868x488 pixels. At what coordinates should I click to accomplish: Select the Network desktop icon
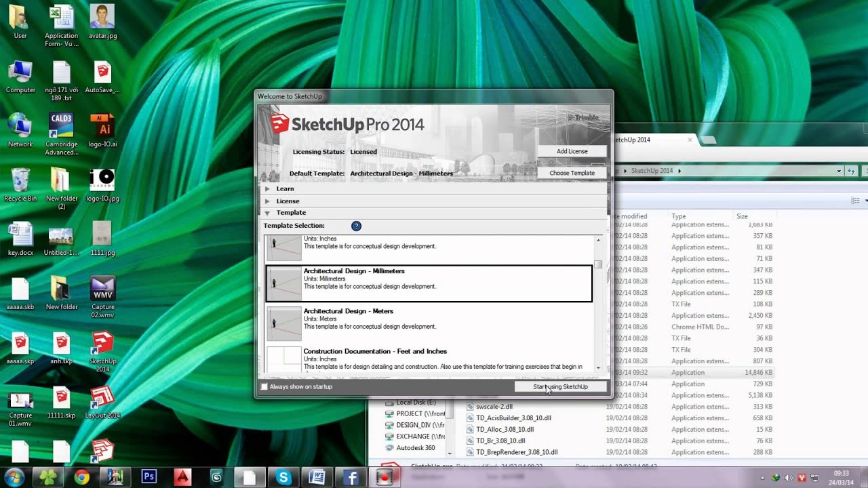point(20,130)
